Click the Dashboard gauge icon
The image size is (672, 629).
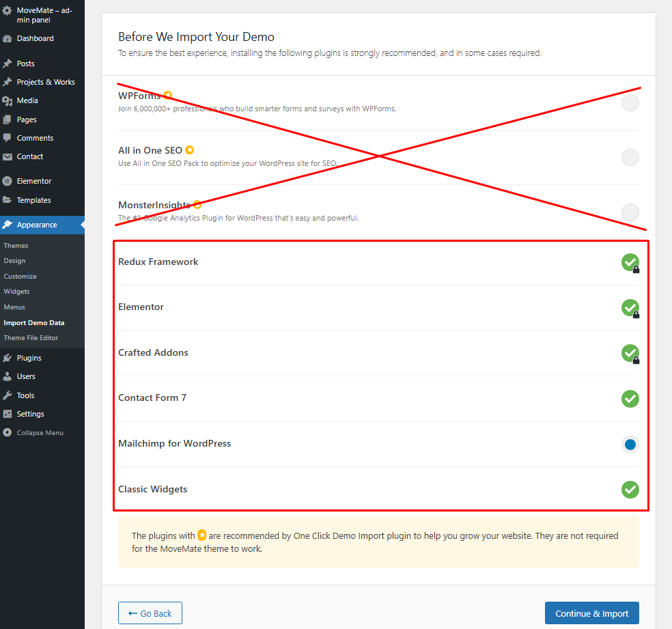(x=8, y=38)
